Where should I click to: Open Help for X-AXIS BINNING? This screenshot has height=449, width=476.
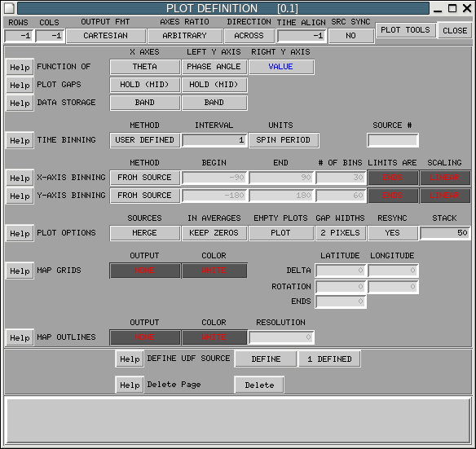click(x=20, y=178)
